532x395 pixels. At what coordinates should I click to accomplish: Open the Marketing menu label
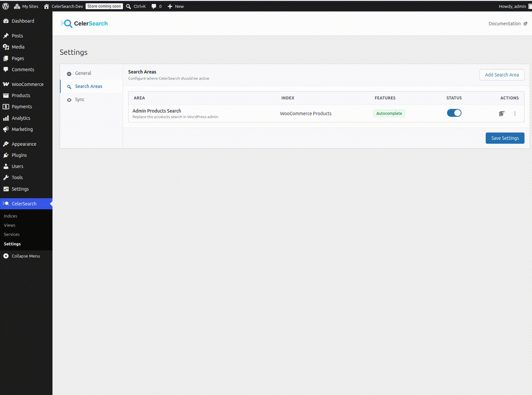tap(22, 129)
